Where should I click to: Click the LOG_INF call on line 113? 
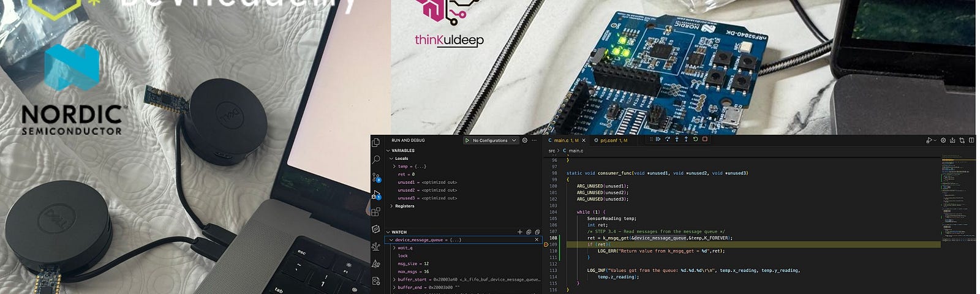(x=597, y=271)
